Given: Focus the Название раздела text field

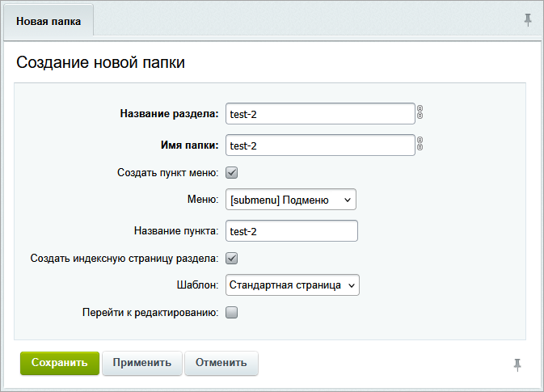Looking at the screenshot, I should [319, 114].
